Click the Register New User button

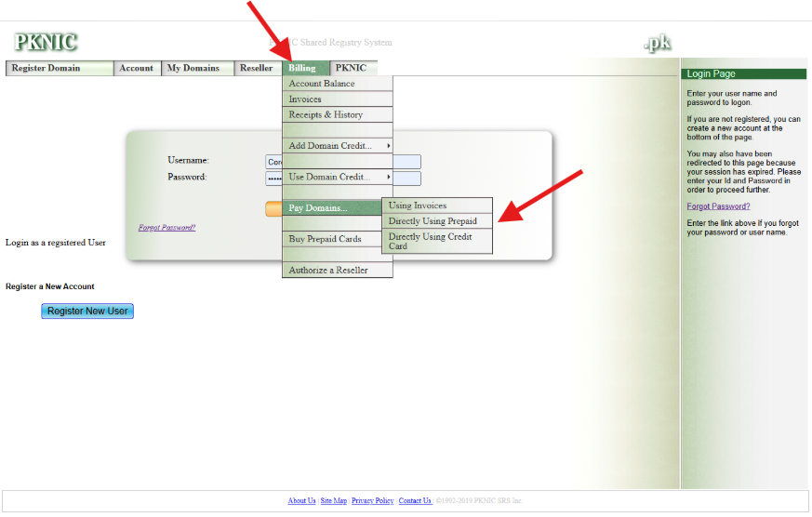[x=87, y=311]
